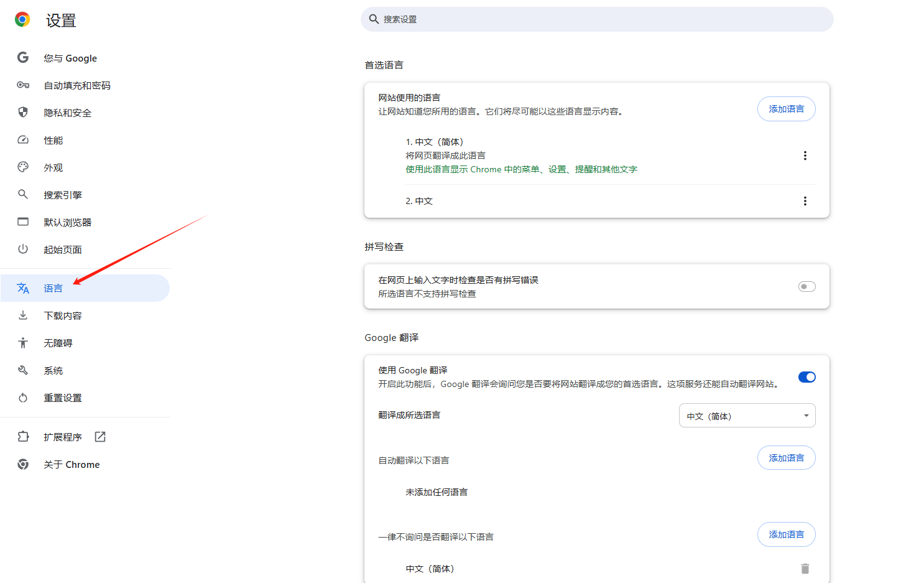Click 添加语言 for 自动翻译以下语言

(x=787, y=458)
